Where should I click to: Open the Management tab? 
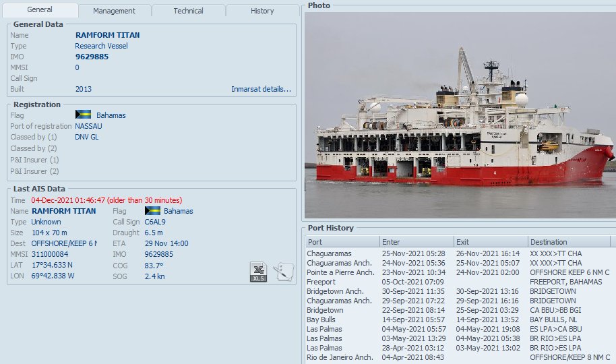(x=115, y=11)
